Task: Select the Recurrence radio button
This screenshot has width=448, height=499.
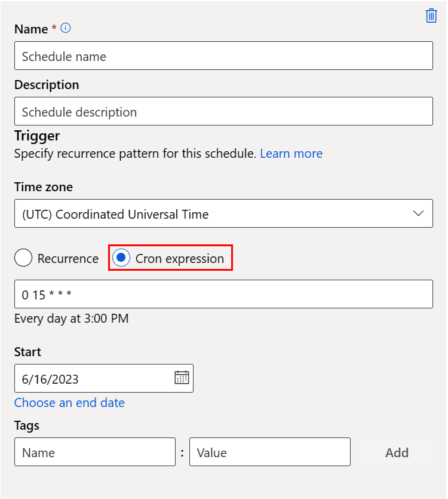Action: 23,258
